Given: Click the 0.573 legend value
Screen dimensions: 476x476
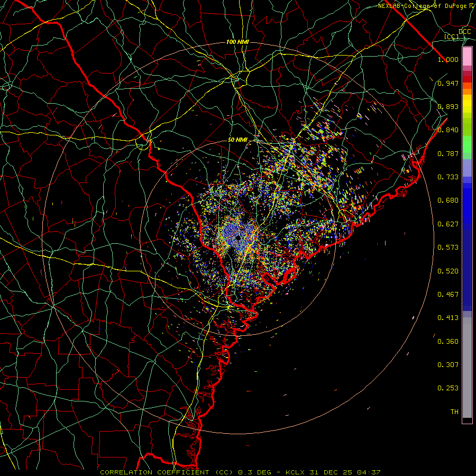Looking at the screenshot, I should point(448,248).
